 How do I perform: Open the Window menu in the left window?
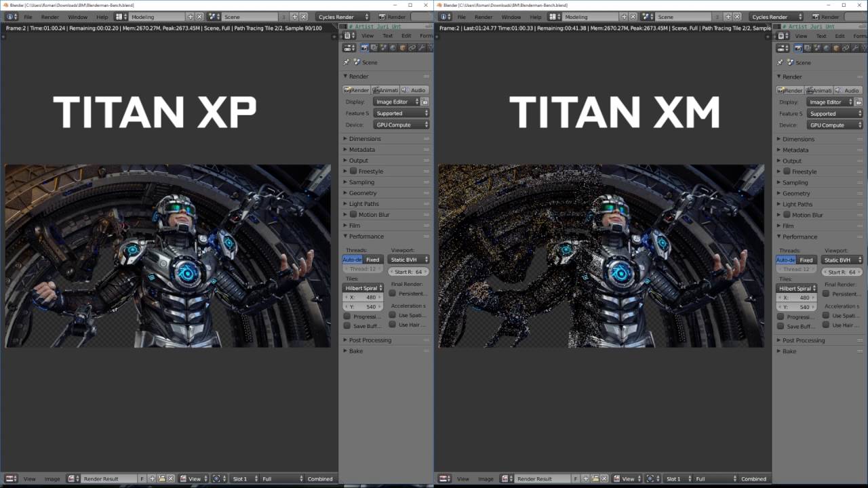point(77,16)
